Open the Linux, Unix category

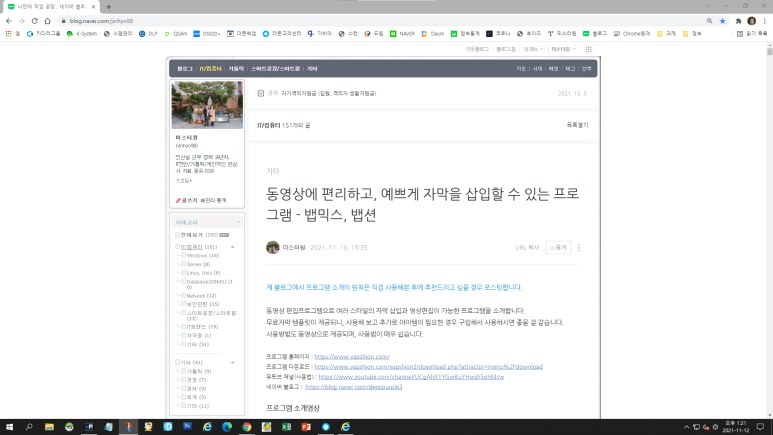pos(203,273)
